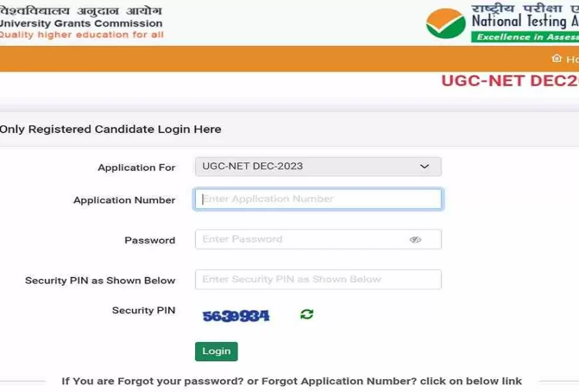Click the red UGC-NET DEC heading
The height and width of the screenshot is (392, 579).
point(510,81)
